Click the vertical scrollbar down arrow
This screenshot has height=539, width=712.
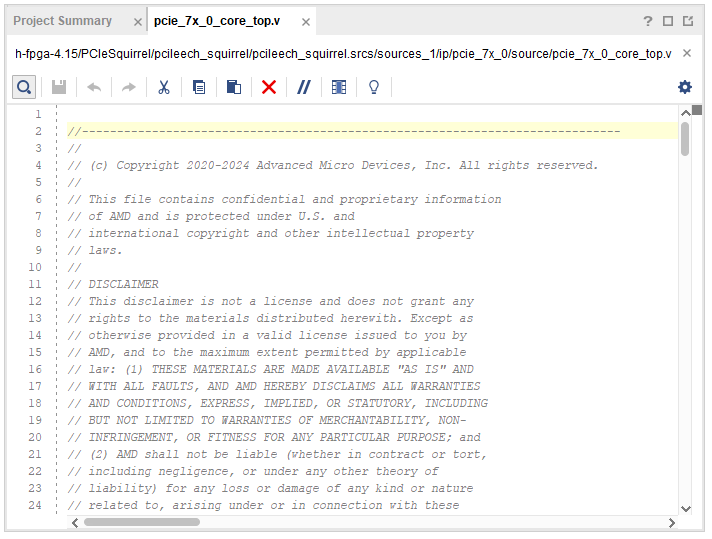[686, 509]
